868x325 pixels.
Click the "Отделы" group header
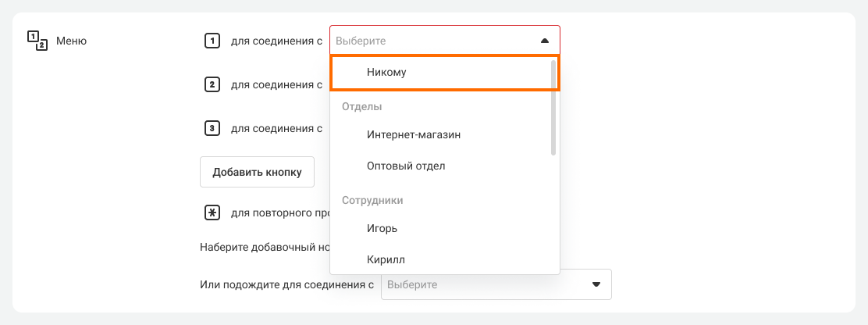(361, 106)
